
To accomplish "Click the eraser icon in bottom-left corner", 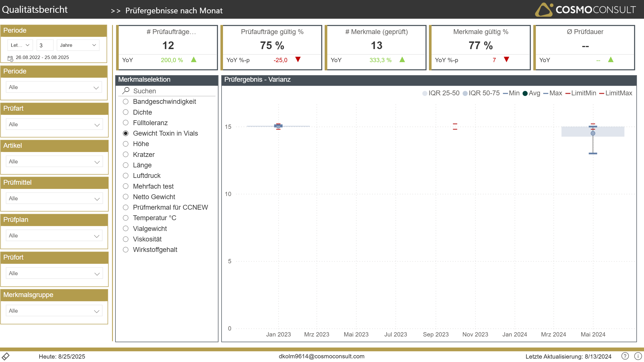I will [x=6, y=356].
